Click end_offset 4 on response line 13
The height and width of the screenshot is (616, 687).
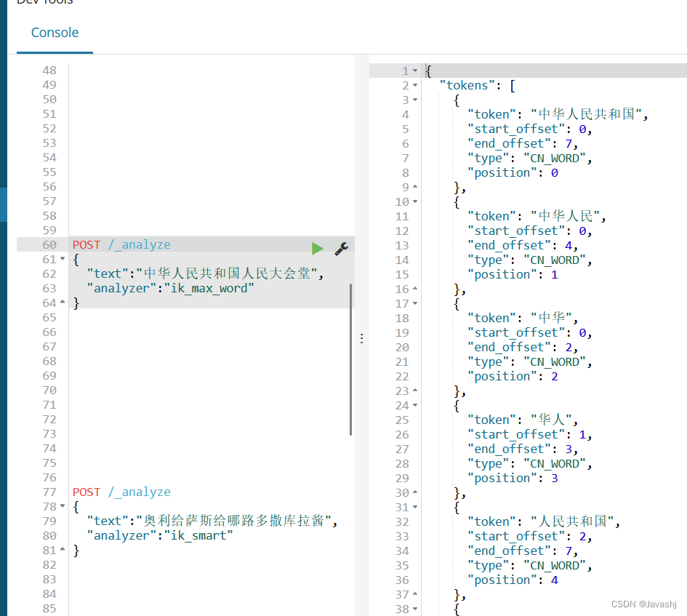click(x=569, y=245)
